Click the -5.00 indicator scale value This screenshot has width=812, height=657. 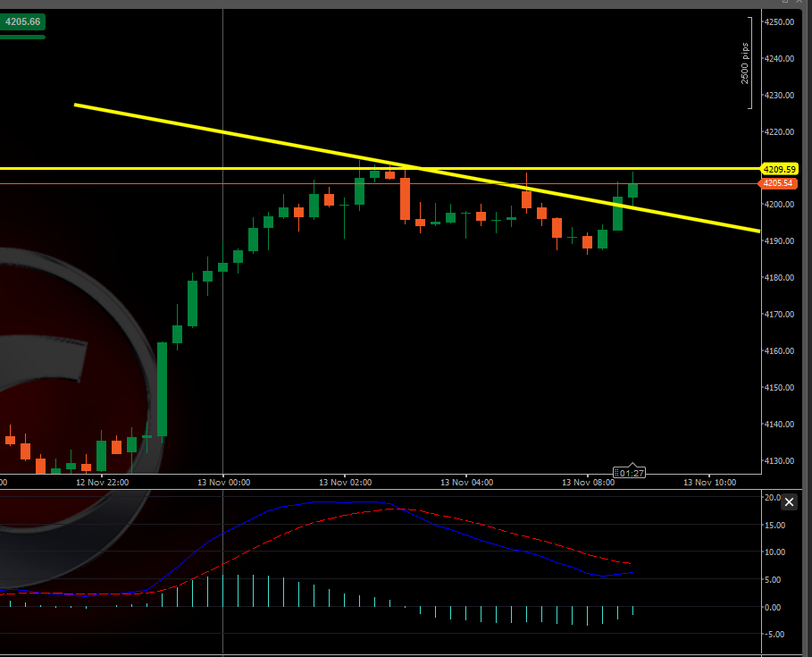774,634
